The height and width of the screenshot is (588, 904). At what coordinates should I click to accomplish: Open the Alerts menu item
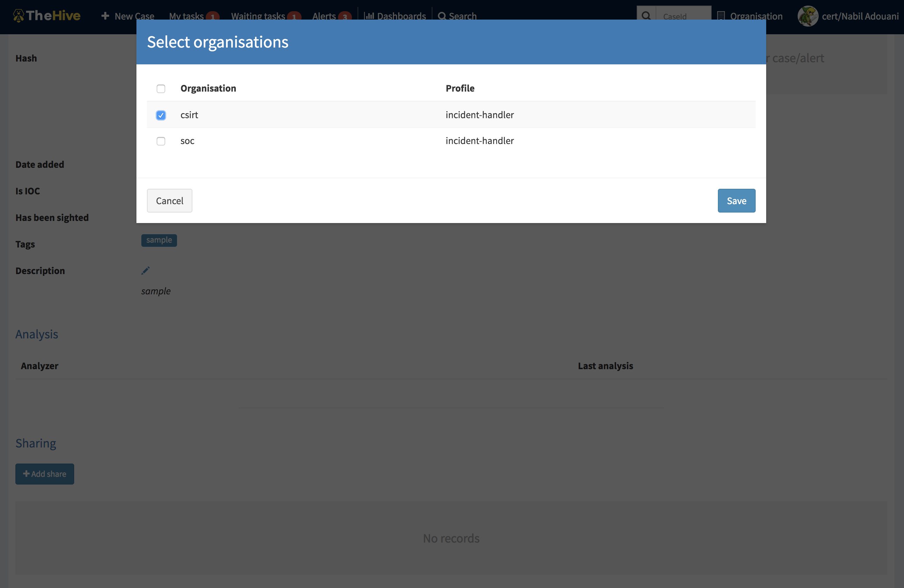(324, 16)
